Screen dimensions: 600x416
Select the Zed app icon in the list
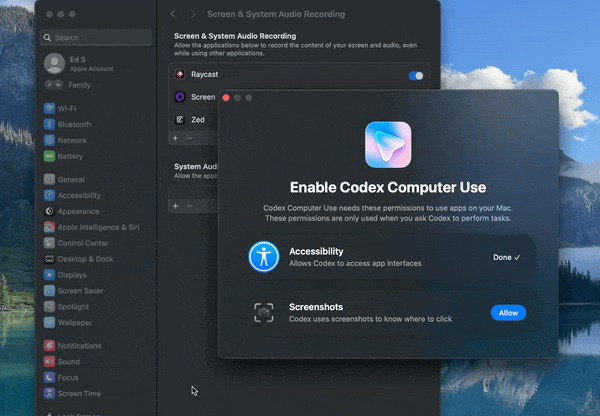coord(180,119)
